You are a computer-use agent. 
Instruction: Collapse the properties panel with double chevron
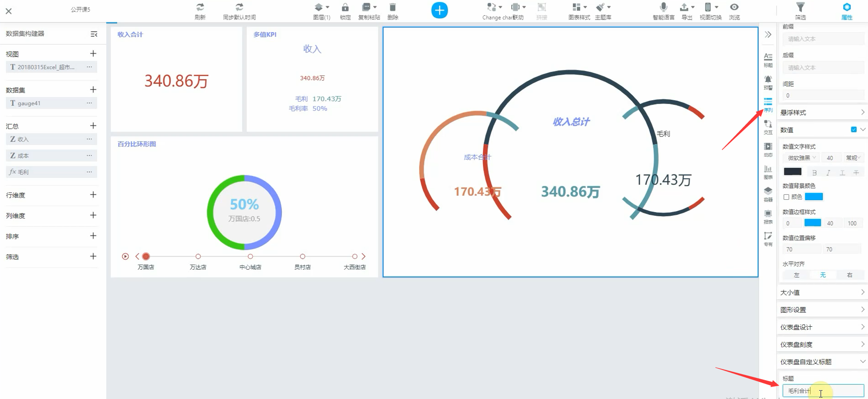click(768, 35)
